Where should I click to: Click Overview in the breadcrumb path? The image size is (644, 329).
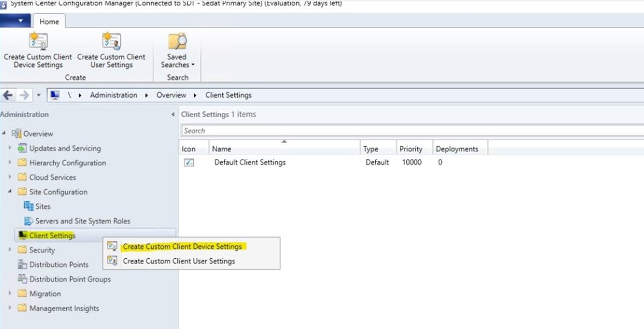(x=171, y=95)
